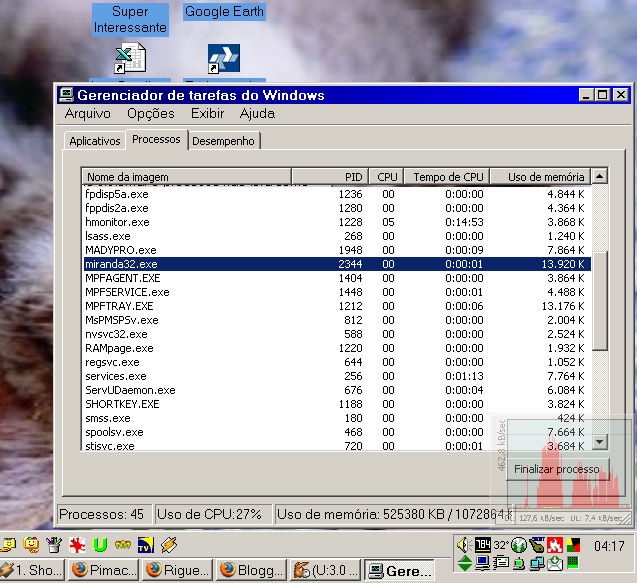Open the Opções menu

click(151, 113)
